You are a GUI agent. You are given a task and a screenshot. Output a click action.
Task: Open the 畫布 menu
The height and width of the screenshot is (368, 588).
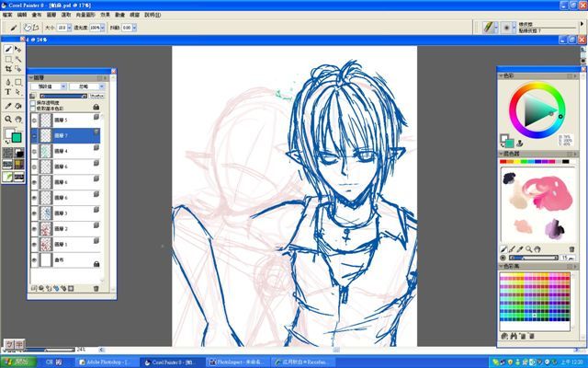(x=37, y=15)
